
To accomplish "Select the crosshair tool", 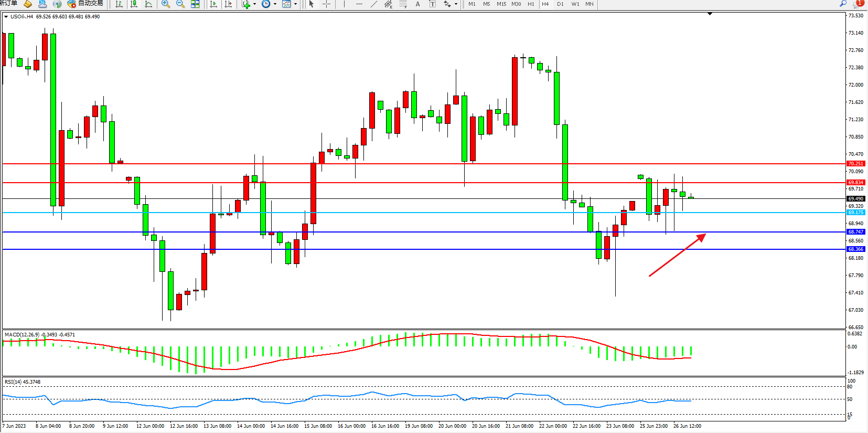I will click(326, 4).
